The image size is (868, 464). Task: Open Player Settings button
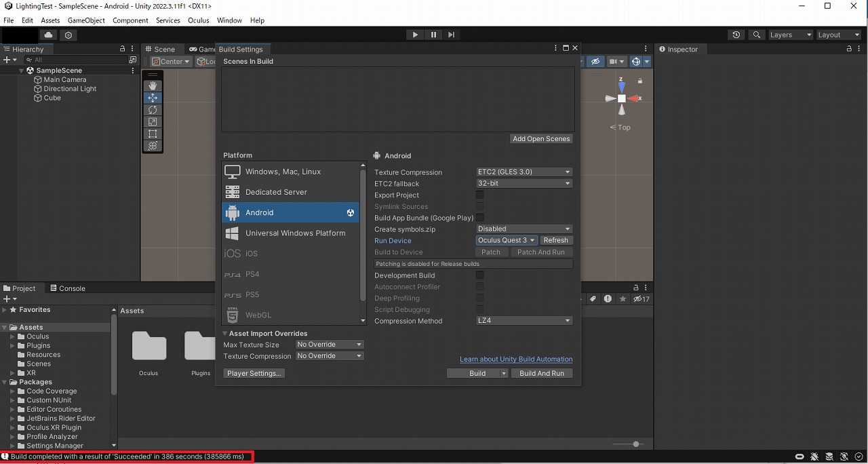[254, 373]
